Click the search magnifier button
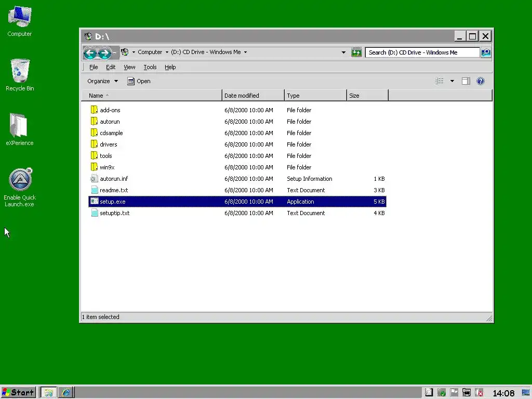 click(x=486, y=52)
